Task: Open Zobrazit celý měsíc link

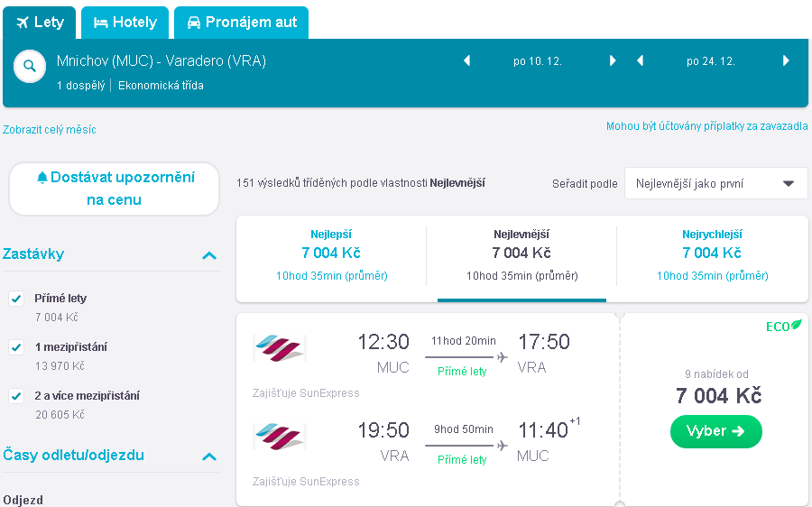Action: click(x=50, y=130)
